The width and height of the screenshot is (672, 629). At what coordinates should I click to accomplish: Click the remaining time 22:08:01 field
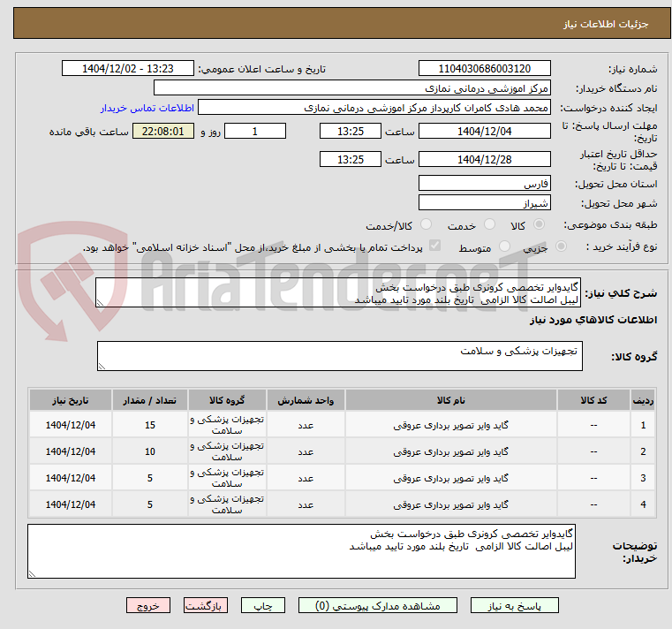(162, 131)
